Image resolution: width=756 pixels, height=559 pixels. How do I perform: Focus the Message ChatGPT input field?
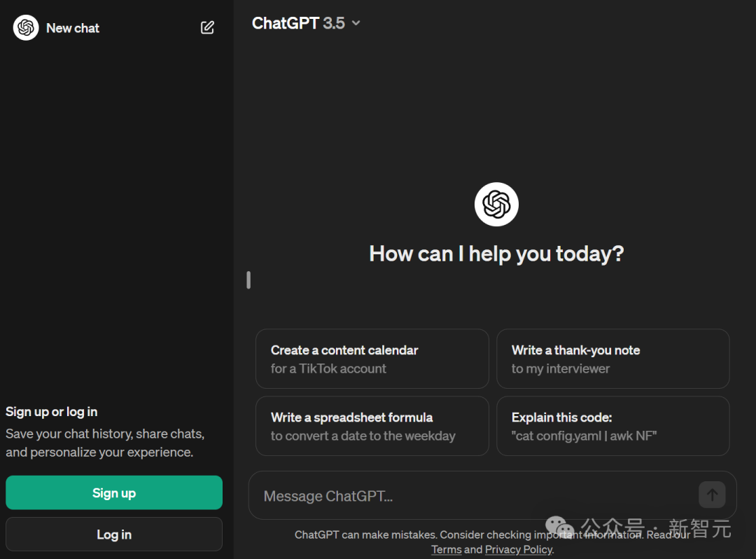(492, 495)
